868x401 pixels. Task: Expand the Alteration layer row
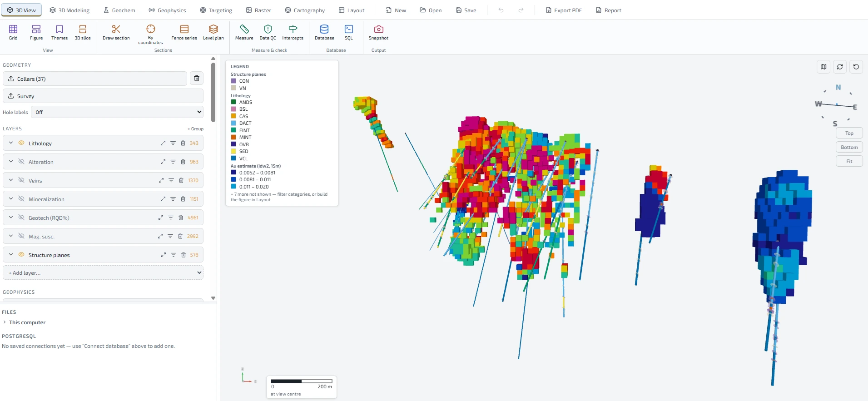11,161
